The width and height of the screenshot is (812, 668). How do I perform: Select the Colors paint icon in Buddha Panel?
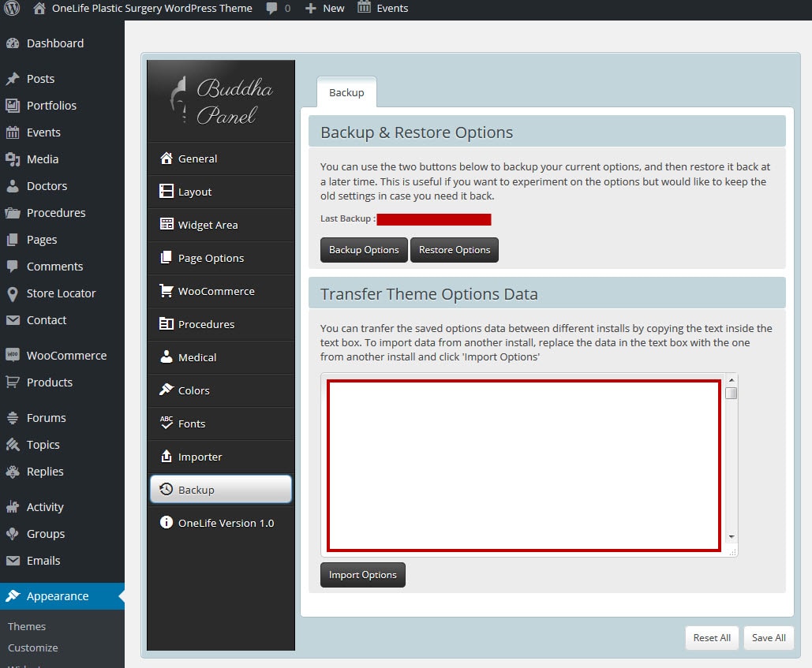click(167, 390)
